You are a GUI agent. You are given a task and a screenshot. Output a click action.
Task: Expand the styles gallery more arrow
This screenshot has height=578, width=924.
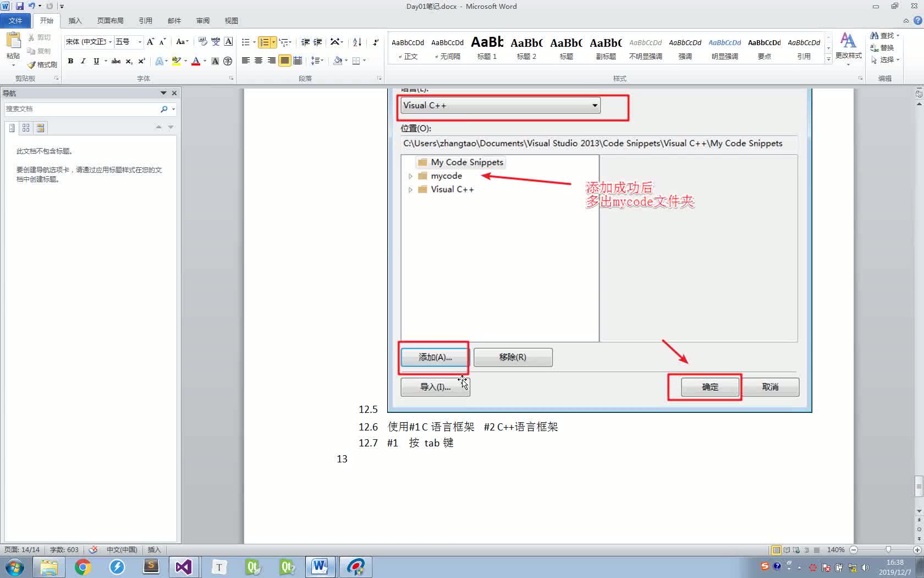pyautogui.click(x=828, y=59)
